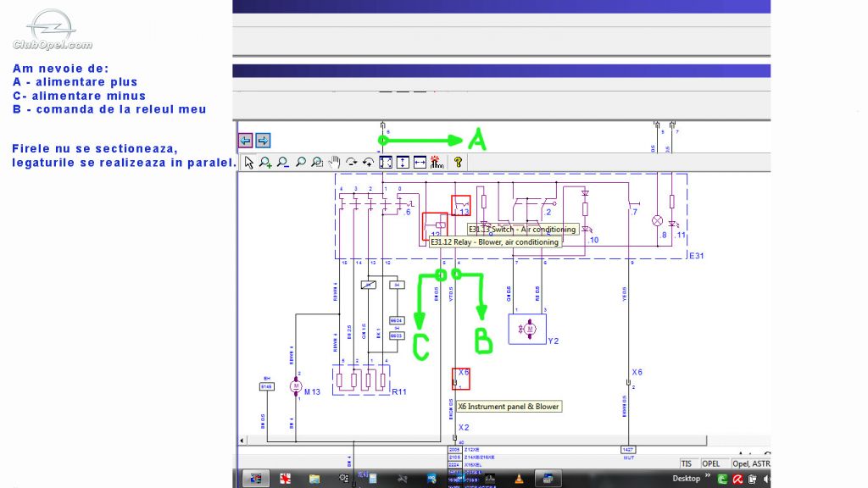The image size is (868, 488).
Task: Click the Z12XE engine label
Action: click(471, 450)
